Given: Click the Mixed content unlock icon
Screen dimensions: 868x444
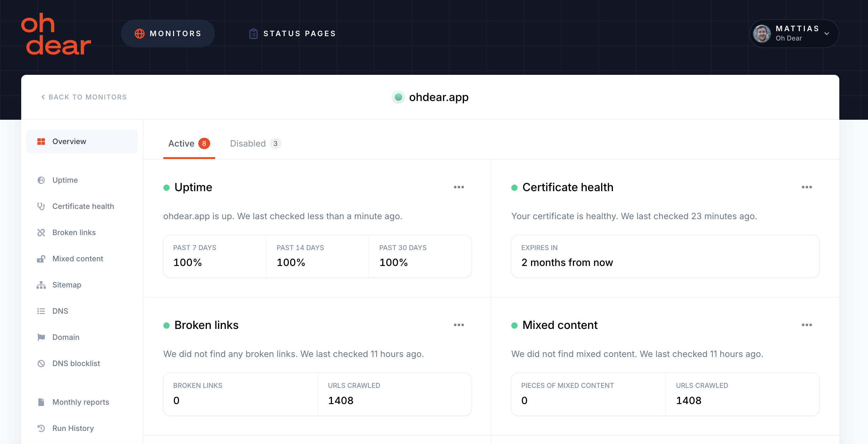Looking at the screenshot, I should 41,259.
